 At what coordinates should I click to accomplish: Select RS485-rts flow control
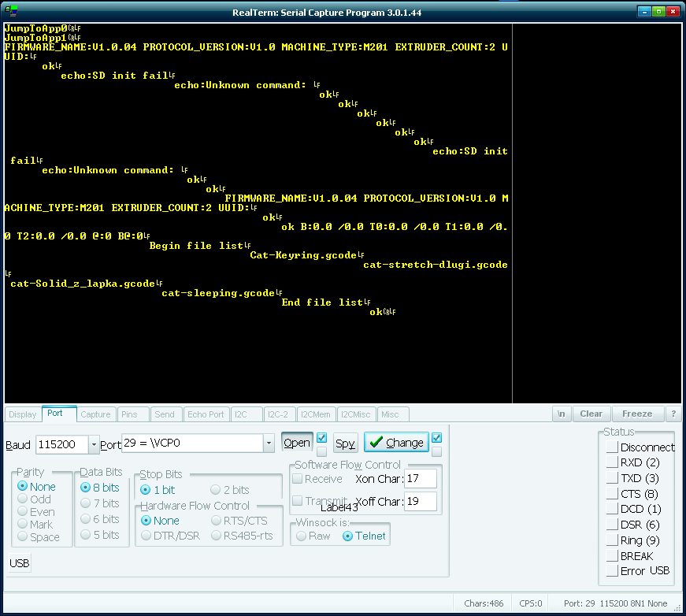[x=242, y=536]
